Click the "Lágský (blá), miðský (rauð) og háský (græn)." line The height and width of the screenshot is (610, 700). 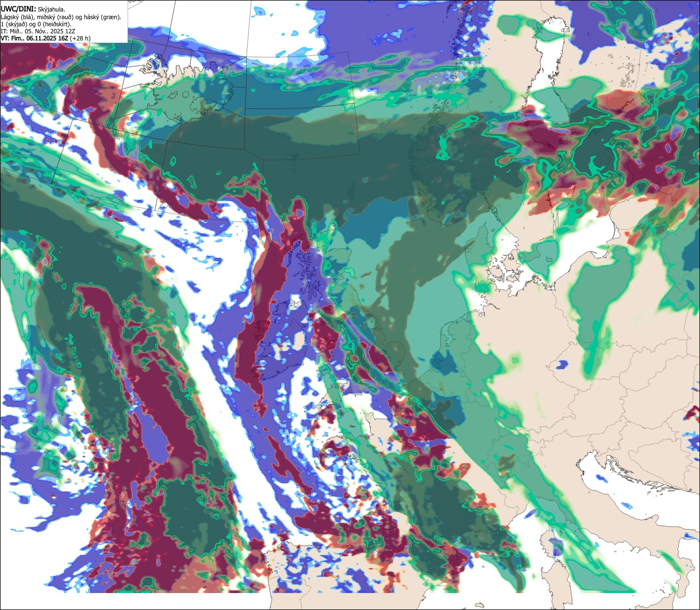pyautogui.click(x=61, y=17)
